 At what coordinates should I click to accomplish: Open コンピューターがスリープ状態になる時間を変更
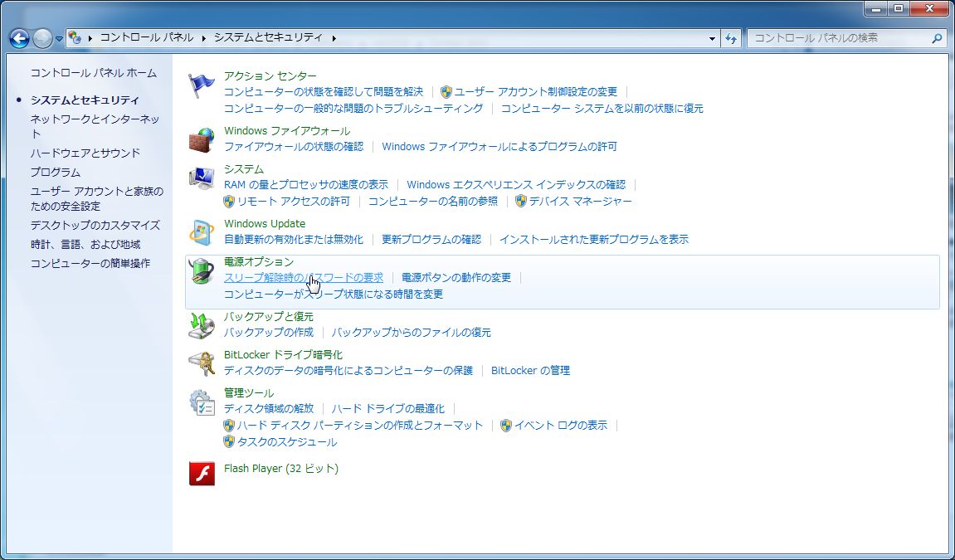click(334, 295)
